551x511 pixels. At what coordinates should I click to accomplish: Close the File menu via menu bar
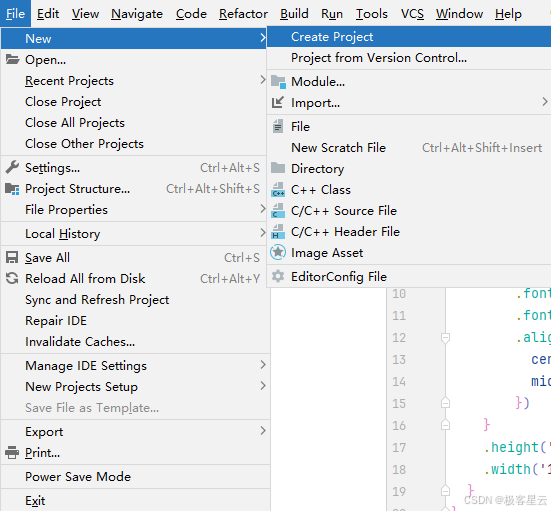15,14
